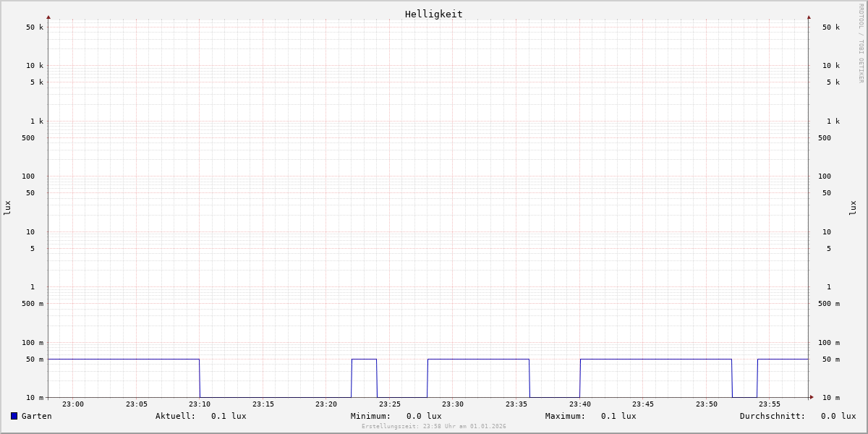This screenshot has width=868, height=434.
Task: Click the Garten legend label
Action: point(36,416)
